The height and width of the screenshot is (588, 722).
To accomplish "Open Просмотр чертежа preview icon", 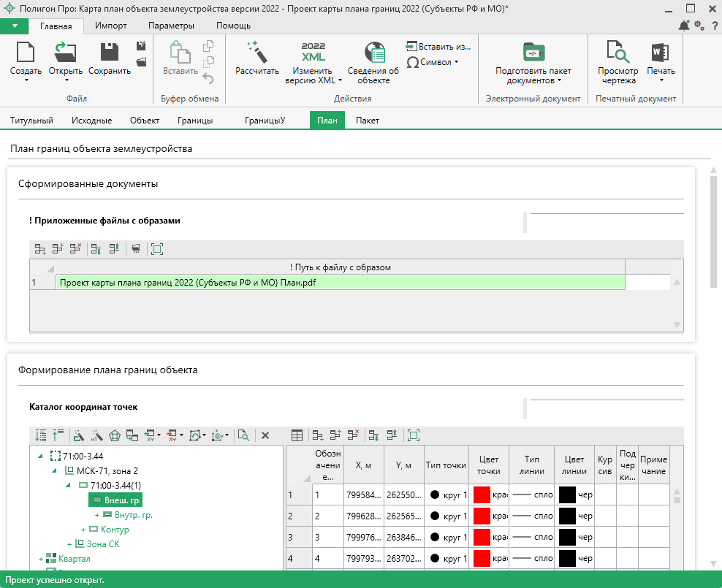I will (x=617, y=52).
